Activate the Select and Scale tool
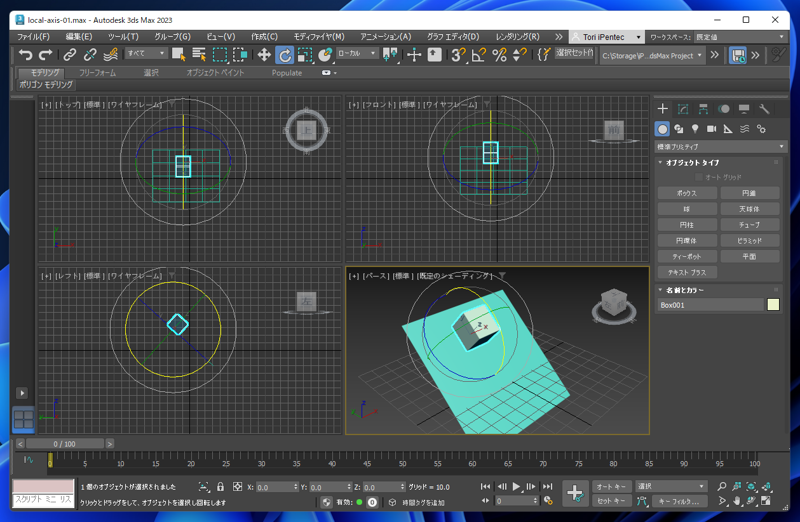The width and height of the screenshot is (800, 522). (305, 55)
